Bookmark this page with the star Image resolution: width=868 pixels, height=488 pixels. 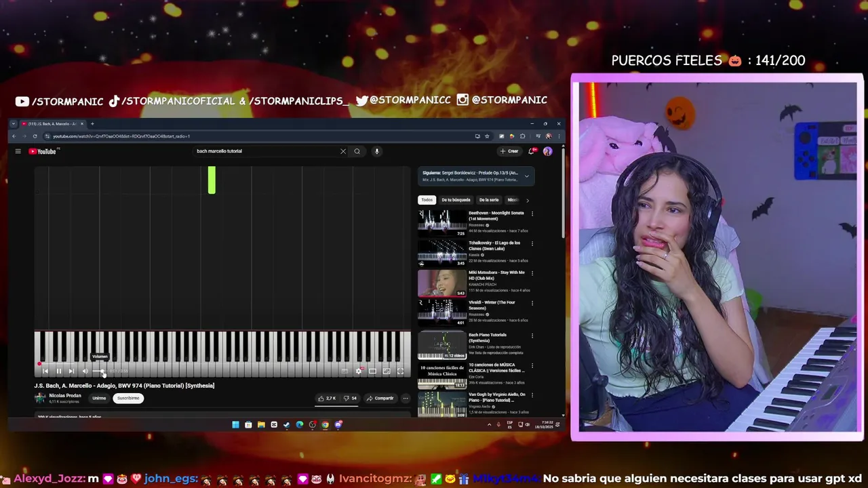tap(487, 136)
